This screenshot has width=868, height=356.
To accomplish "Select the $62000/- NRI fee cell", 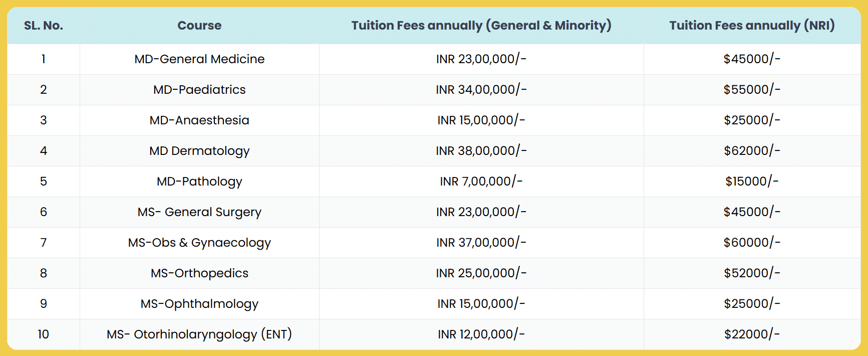I will (752, 151).
